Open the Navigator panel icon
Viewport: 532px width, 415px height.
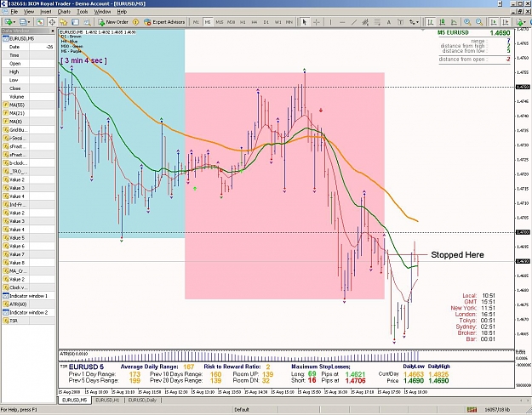point(64,22)
